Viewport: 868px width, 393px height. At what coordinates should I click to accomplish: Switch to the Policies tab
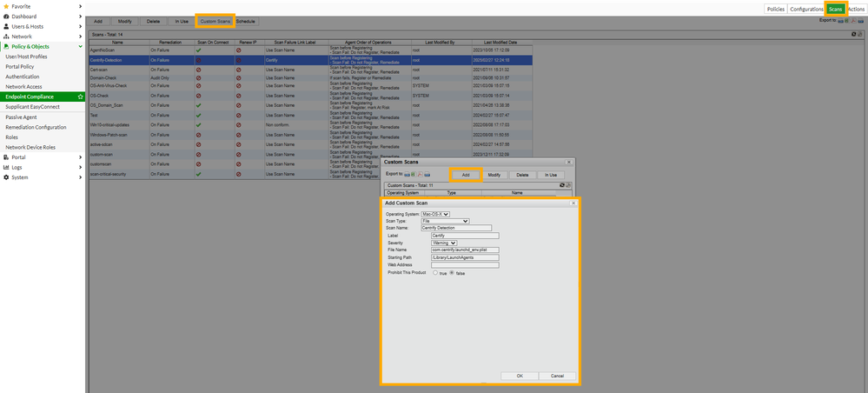(x=776, y=9)
